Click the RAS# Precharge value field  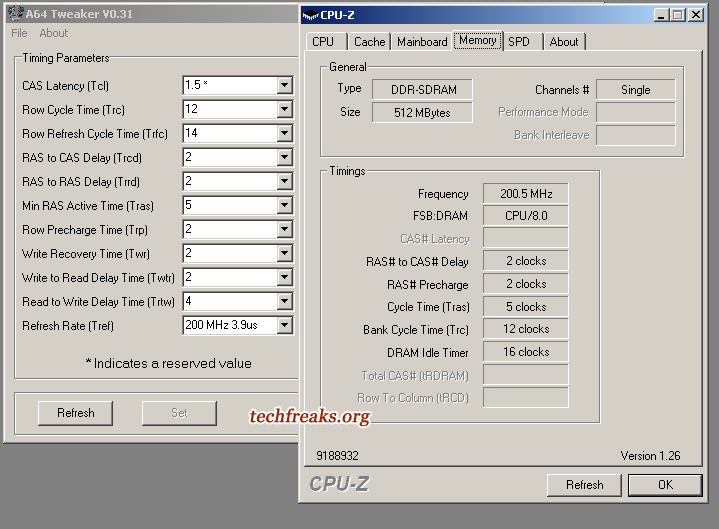[x=526, y=284]
